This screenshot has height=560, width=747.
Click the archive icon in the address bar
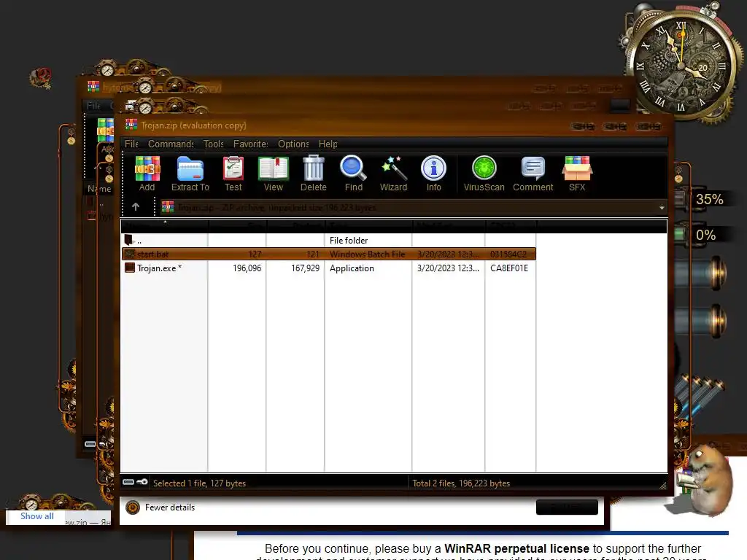168,207
